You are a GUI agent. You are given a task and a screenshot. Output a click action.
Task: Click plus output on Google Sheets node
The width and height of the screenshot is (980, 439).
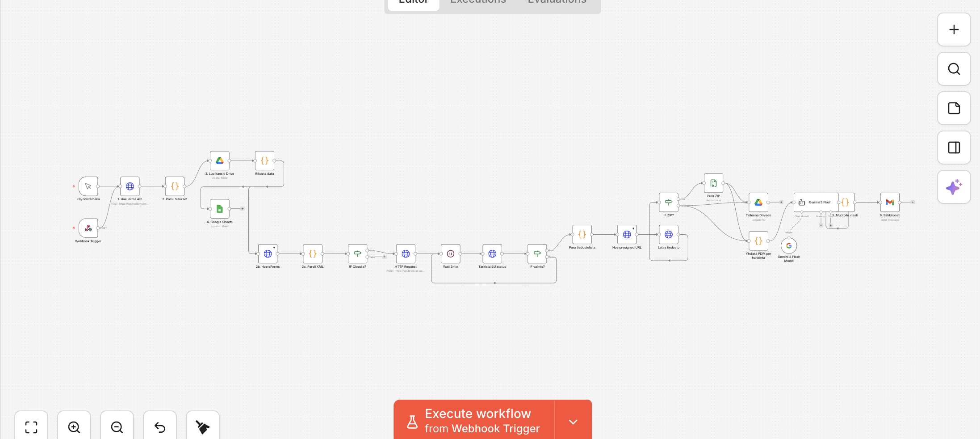(x=243, y=209)
